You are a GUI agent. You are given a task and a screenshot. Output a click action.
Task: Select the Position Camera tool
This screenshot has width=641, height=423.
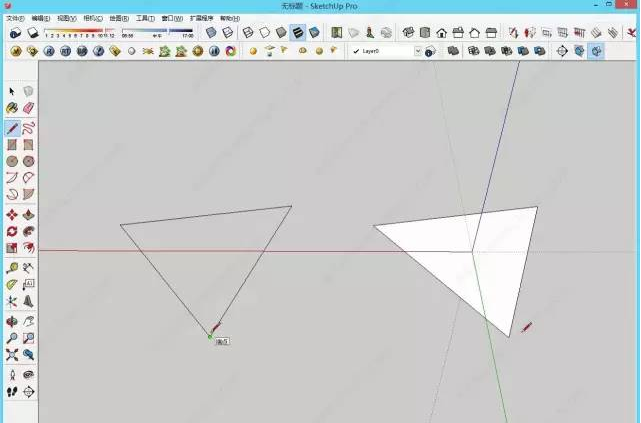(x=12, y=375)
